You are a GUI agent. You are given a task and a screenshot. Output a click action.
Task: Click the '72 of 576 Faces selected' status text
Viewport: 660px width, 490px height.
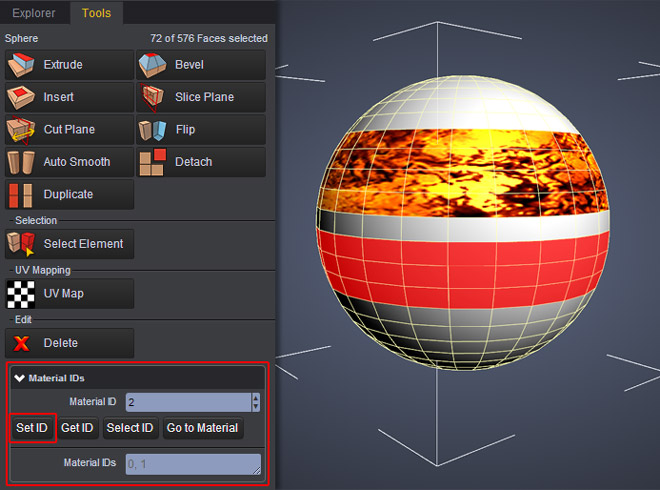pyautogui.click(x=209, y=38)
